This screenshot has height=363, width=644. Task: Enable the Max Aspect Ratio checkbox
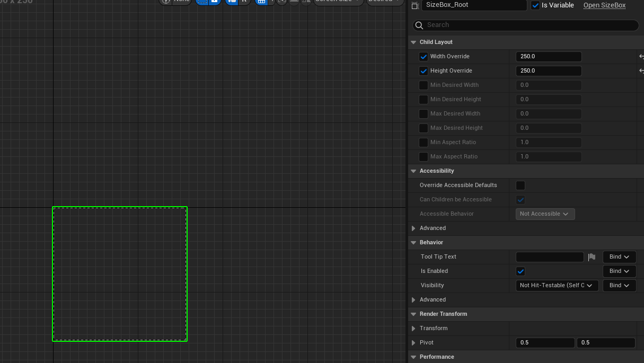pos(424,157)
